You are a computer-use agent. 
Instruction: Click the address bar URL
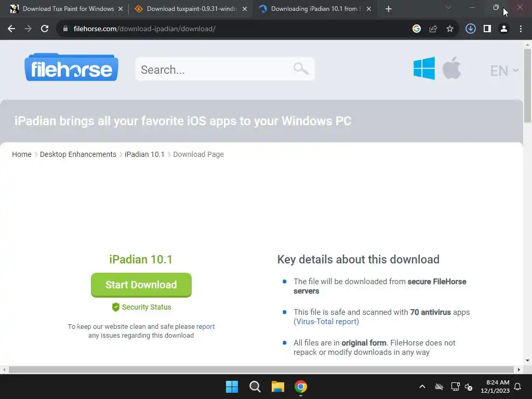coord(144,29)
